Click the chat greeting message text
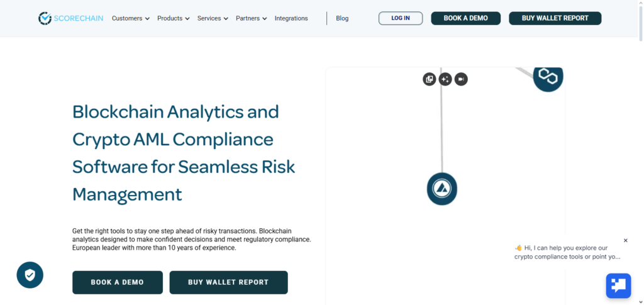The image size is (644, 305). (567, 252)
